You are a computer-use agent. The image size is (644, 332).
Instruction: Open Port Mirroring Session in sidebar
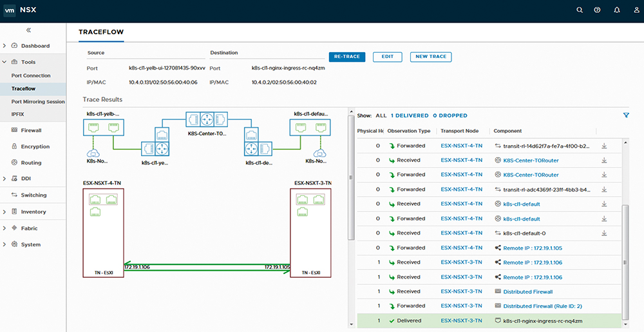(38, 101)
